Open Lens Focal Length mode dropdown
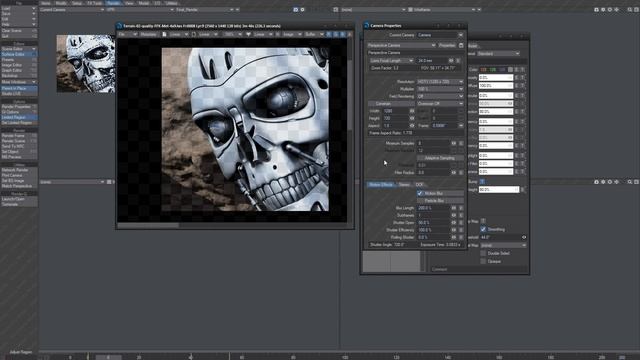Image resolution: width=640 pixels, height=360 pixels. pos(391,60)
